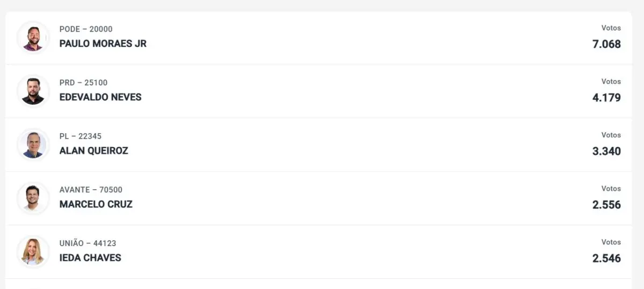
Task: Click Paulo Moraes Jr's profile photo
Action: click(x=33, y=38)
